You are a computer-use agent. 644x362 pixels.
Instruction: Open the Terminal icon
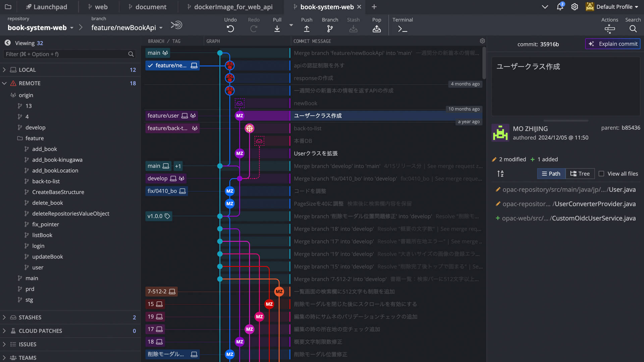tap(402, 29)
